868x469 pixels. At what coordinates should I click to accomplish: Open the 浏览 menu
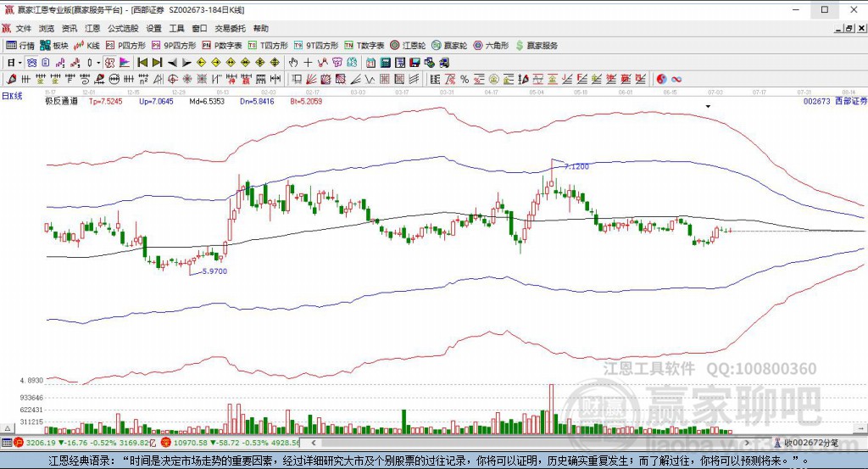[47, 28]
